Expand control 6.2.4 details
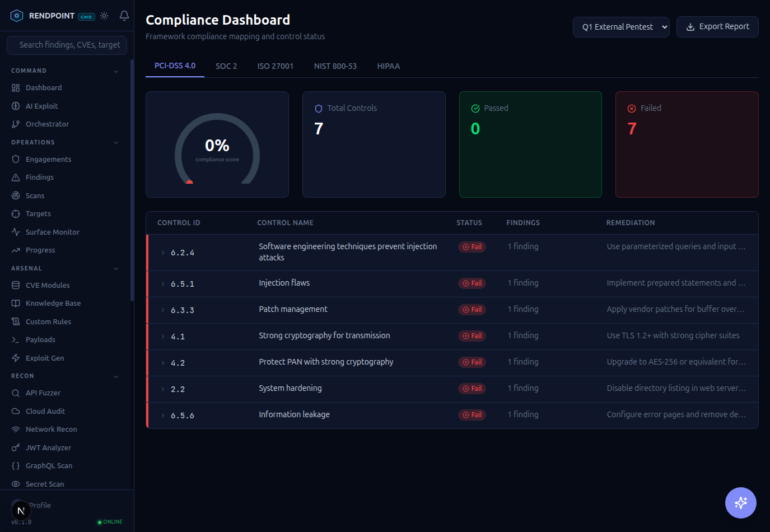Viewport: 770px width, 532px height. click(x=162, y=252)
